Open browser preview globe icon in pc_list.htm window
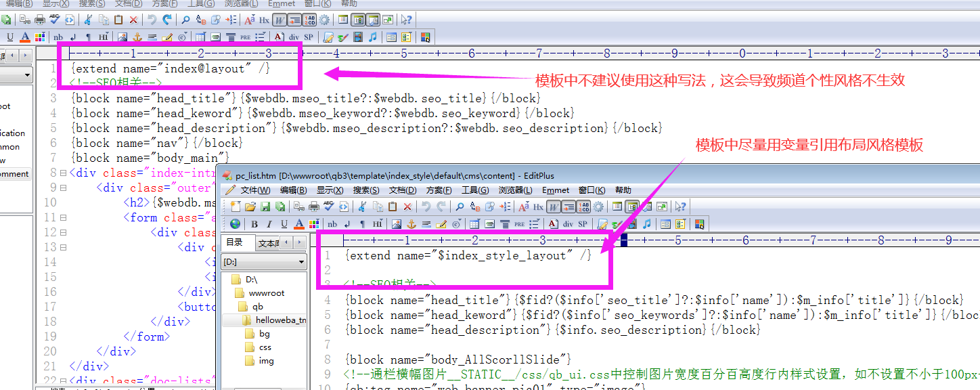980x390 pixels. (235, 224)
